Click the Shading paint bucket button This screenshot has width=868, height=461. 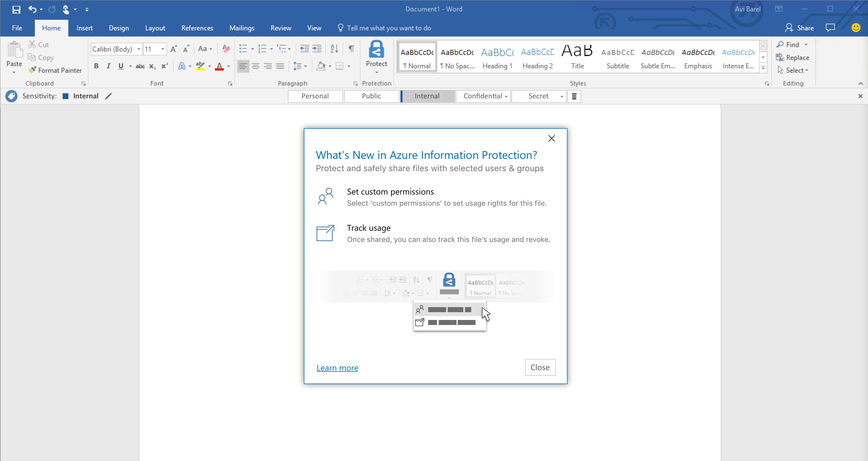point(321,66)
